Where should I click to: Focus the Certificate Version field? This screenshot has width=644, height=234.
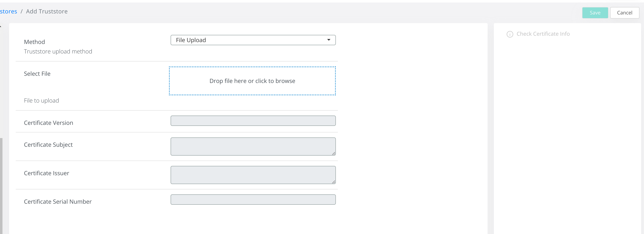pos(253,121)
